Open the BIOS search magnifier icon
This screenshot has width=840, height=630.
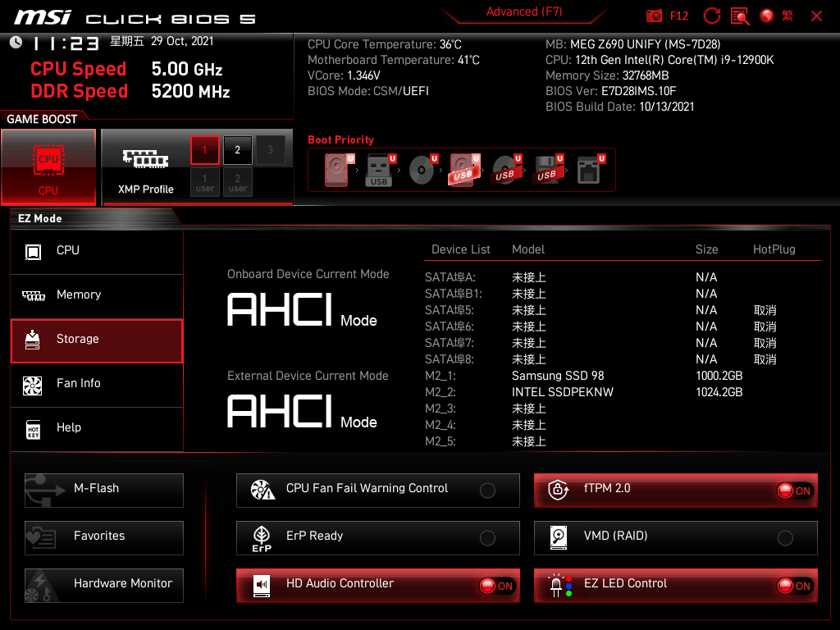coord(740,16)
